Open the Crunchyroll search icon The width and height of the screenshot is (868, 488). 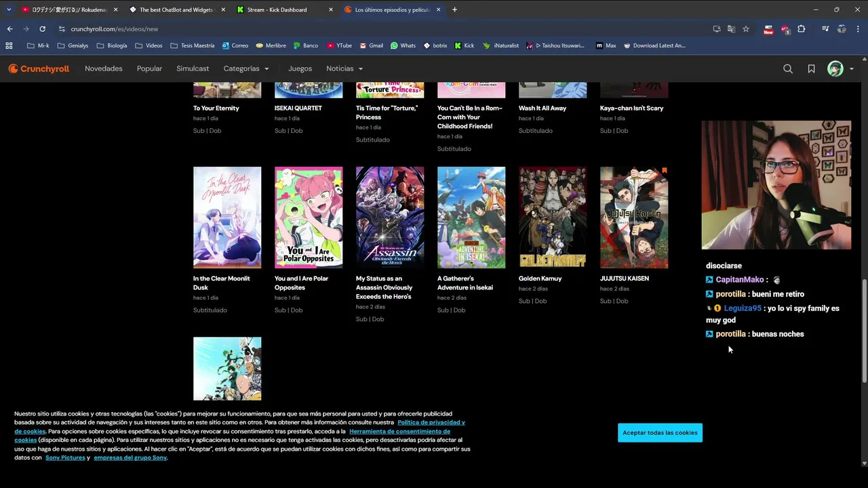coord(788,68)
